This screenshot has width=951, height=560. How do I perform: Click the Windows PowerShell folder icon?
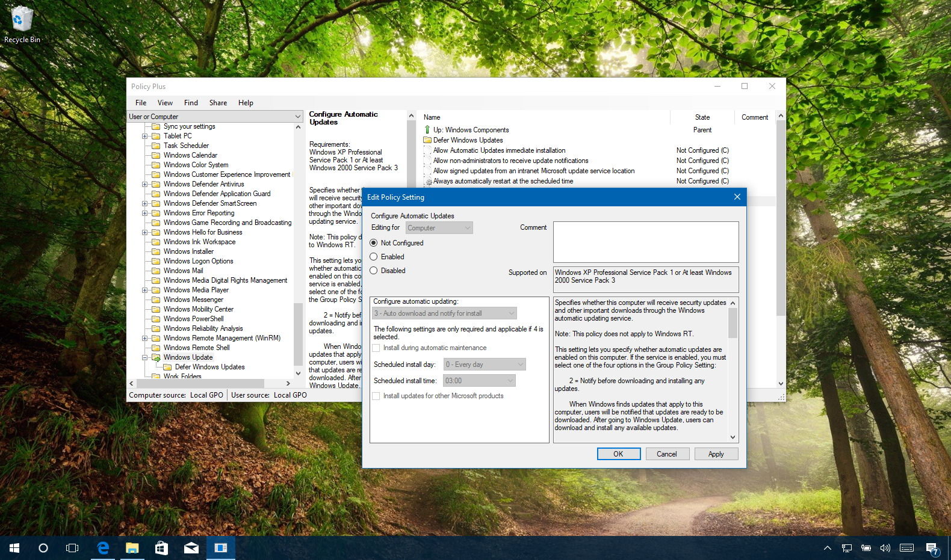pyautogui.click(x=156, y=319)
